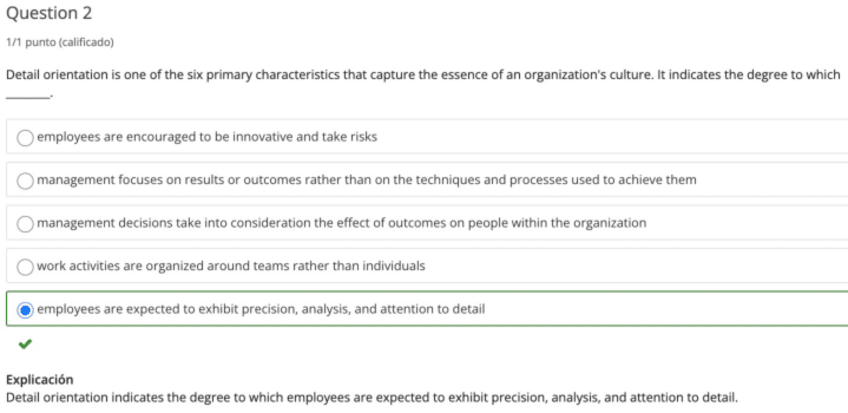Click the 'management focuses on results or outcomes' answer text

pos(367,180)
